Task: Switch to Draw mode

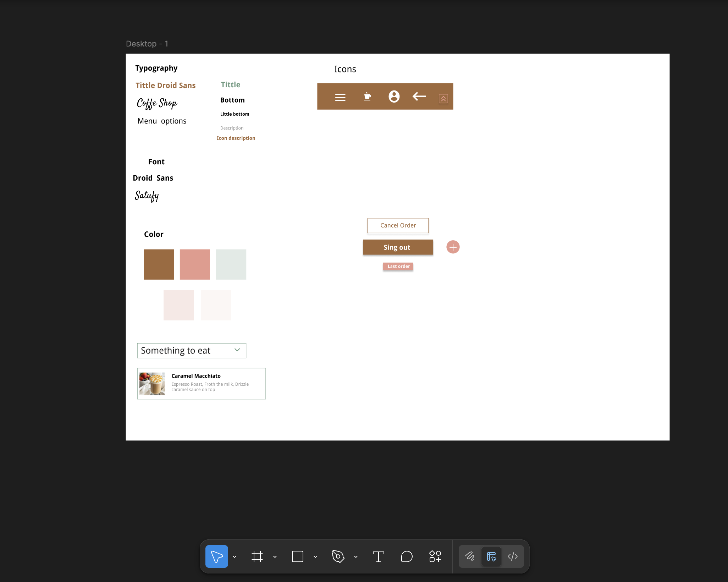Action: [470, 556]
